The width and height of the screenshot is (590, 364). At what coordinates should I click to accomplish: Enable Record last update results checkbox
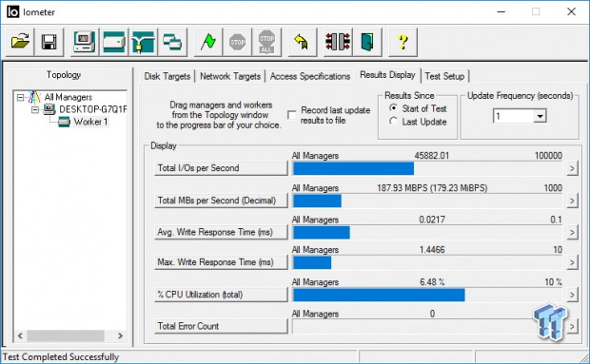291,115
